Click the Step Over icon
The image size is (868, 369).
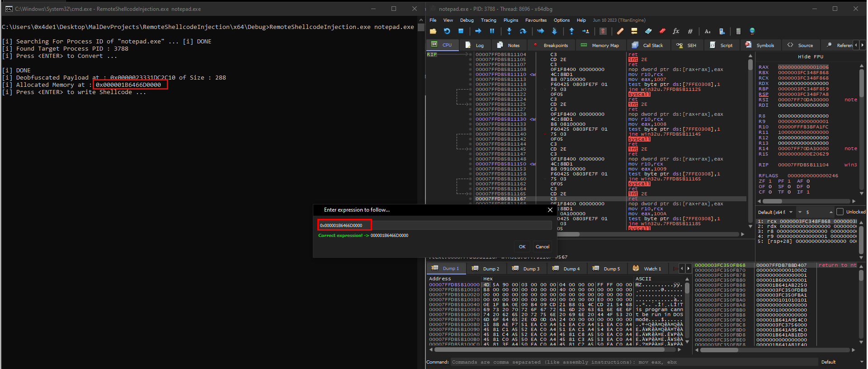[523, 31]
